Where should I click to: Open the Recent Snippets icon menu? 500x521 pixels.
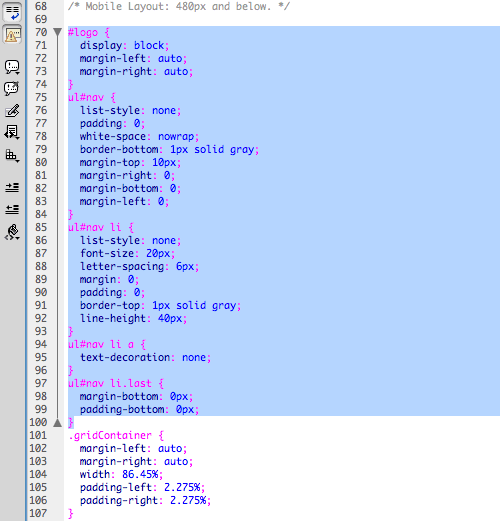coord(12,133)
